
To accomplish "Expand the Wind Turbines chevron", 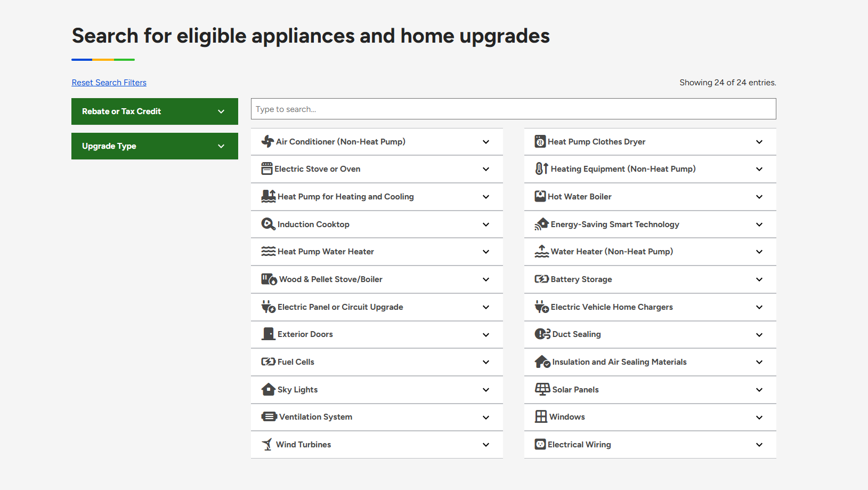I will click(486, 445).
